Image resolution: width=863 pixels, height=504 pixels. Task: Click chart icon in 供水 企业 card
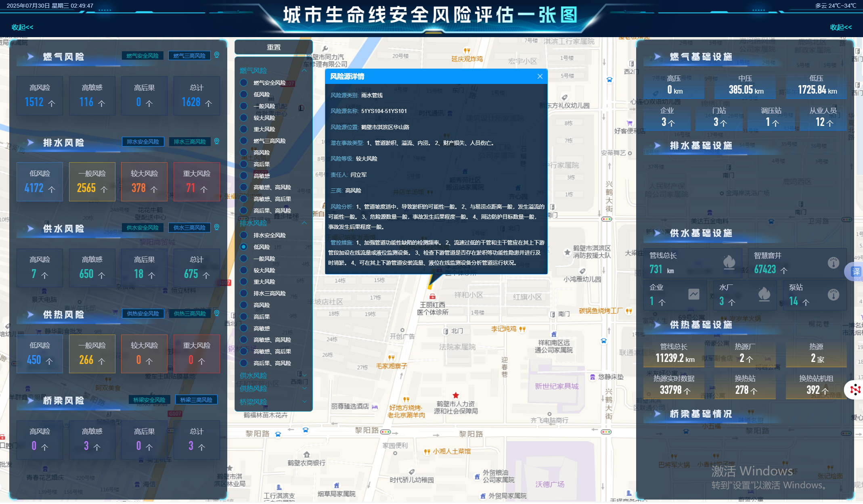click(x=694, y=294)
